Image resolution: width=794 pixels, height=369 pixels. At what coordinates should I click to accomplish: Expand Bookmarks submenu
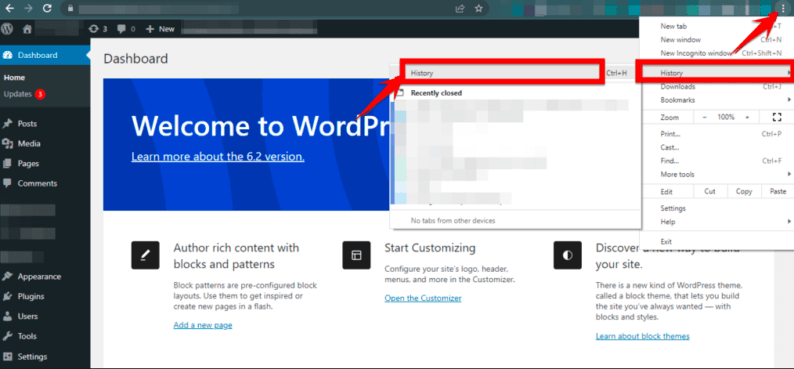[717, 100]
